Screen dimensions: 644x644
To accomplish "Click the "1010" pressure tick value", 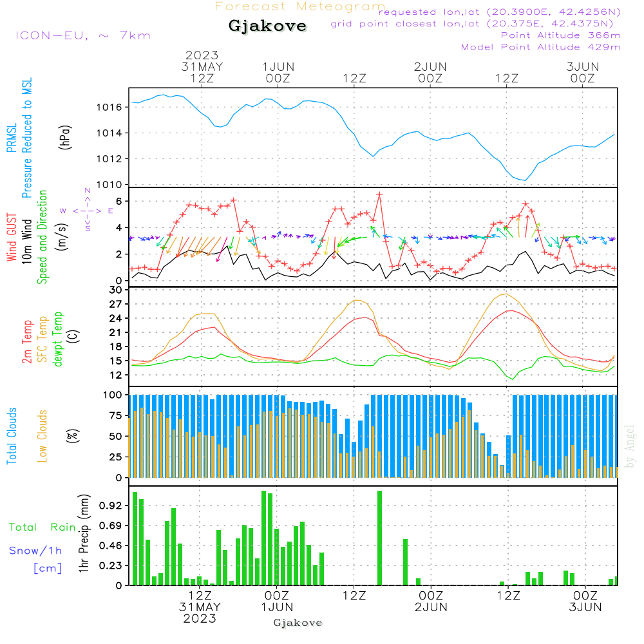I will tap(109, 185).
